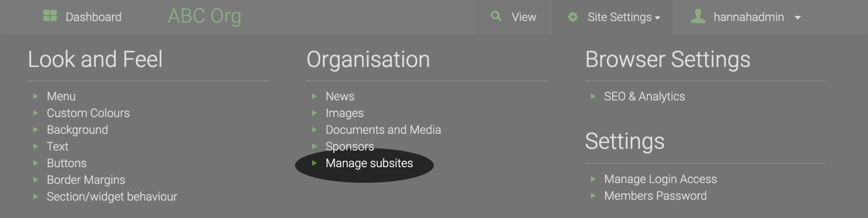
Task: Click the arrow bullet beside Manage subsites
Action: click(x=314, y=163)
